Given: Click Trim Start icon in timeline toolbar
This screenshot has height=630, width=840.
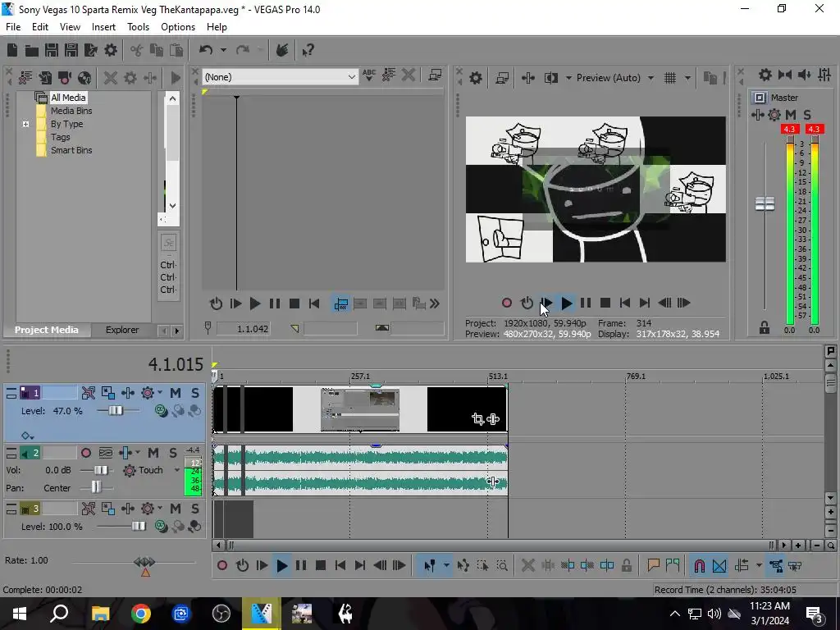Looking at the screenshot, I should pos(568,565).
